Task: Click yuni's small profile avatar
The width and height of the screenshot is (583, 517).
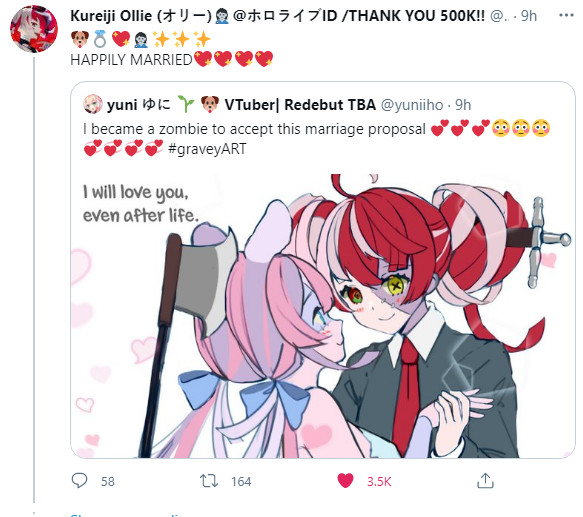Action: pos(92,104)
